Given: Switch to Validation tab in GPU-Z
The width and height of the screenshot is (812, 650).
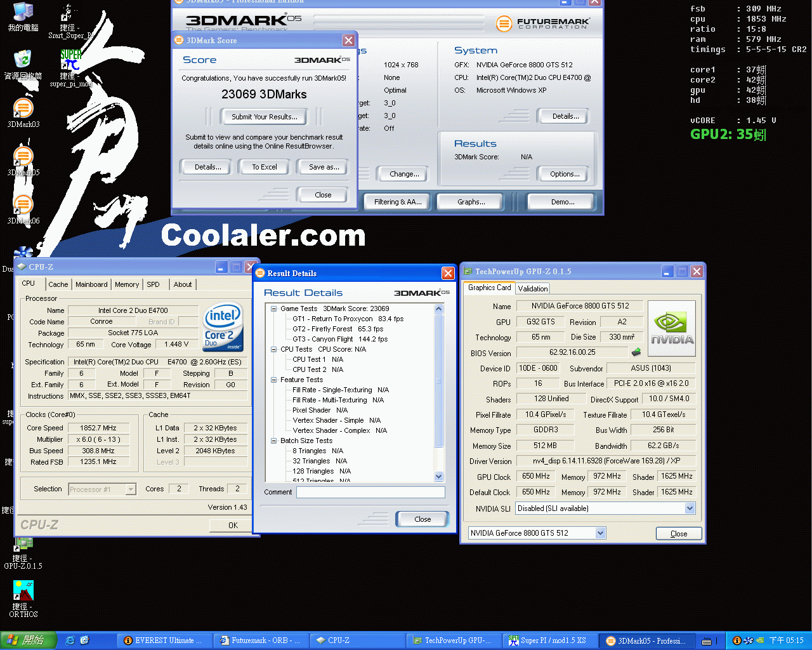Looking at the screenshot, I should [x=533, y=288].
